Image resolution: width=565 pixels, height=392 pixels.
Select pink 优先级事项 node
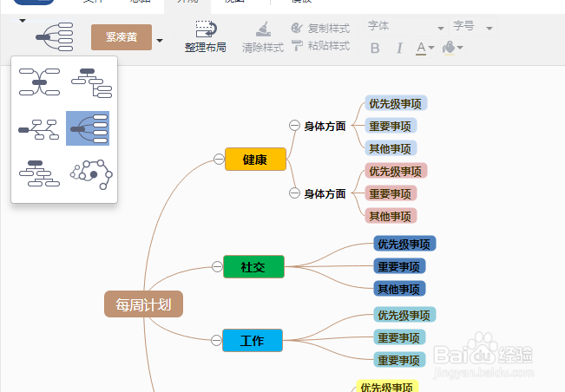point(396,171)
